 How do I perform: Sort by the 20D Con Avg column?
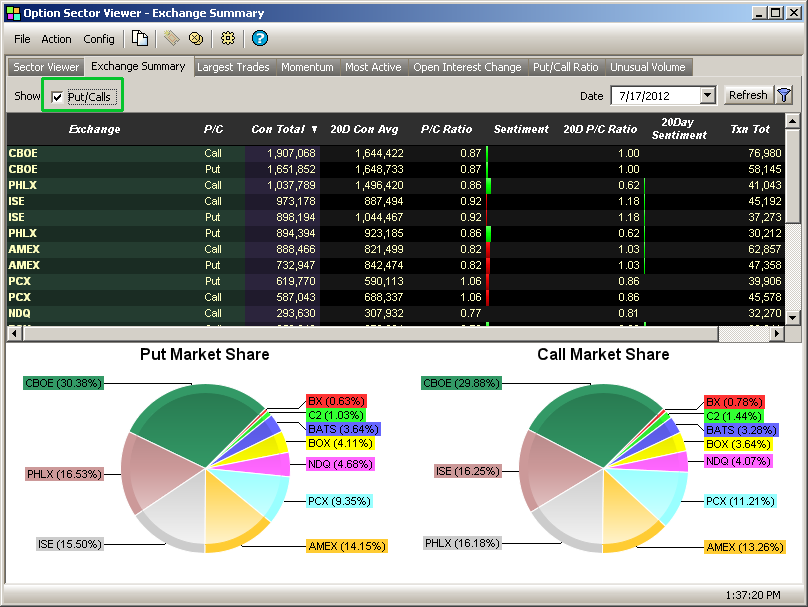point(364,129)
